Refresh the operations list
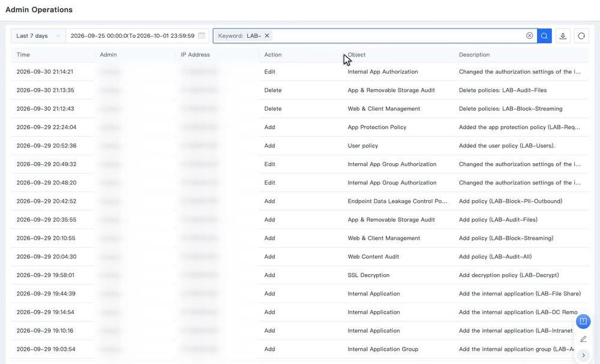600x364 pixels. 581,36
